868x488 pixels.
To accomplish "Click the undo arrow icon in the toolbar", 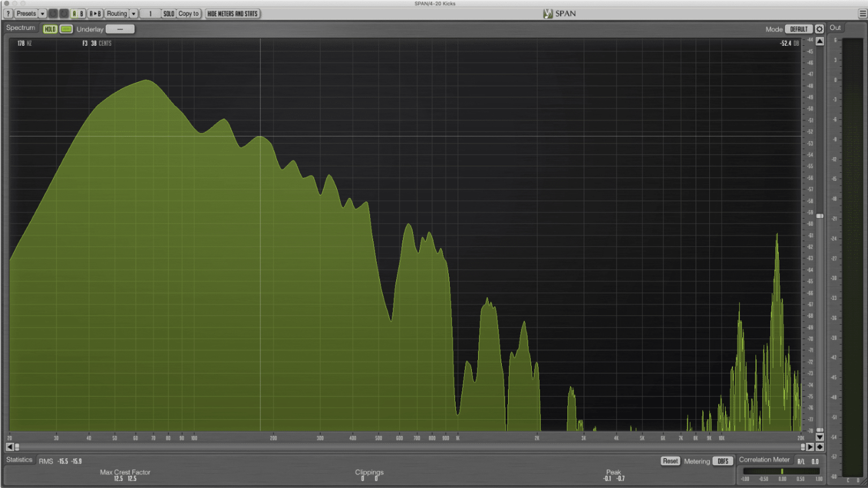I will click(x=53, y=13).
